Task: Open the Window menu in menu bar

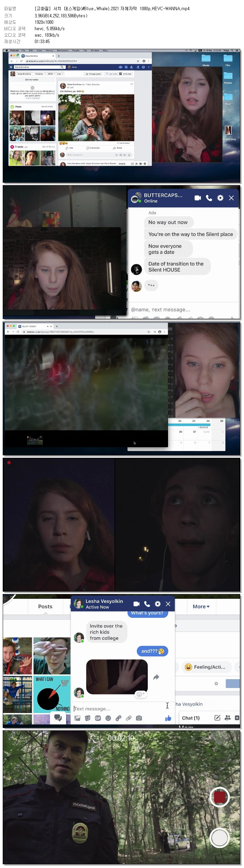Action: [95, 51]
